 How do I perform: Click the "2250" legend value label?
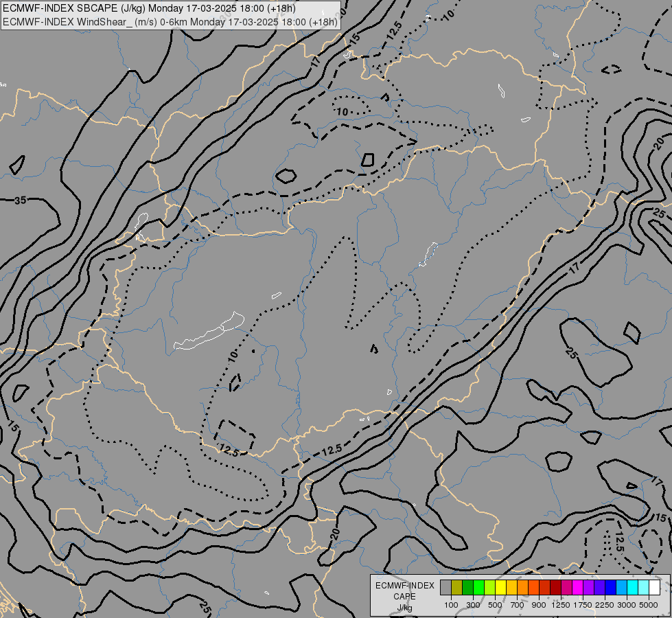point(605,605)
